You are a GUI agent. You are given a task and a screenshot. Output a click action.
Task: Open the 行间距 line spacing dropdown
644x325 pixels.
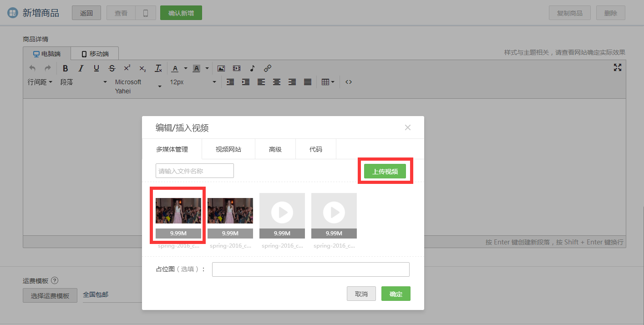coord(40,82)
